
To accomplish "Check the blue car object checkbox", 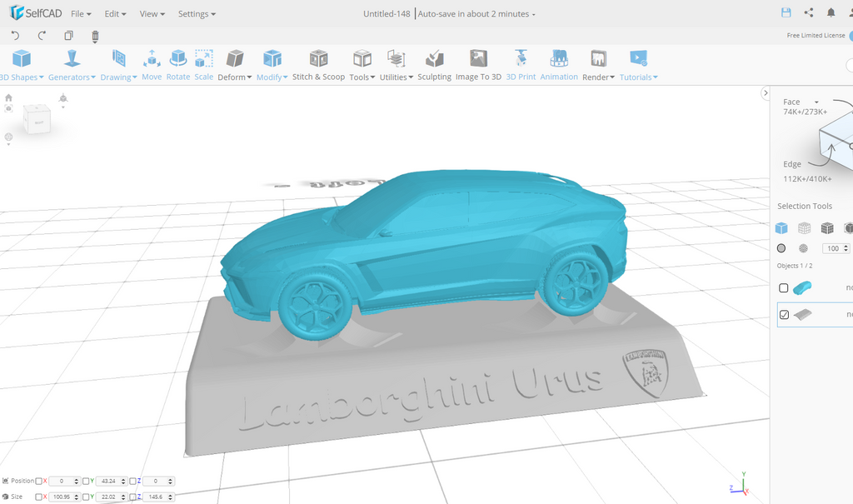I will pyautogui.click(x=784, y=288).
